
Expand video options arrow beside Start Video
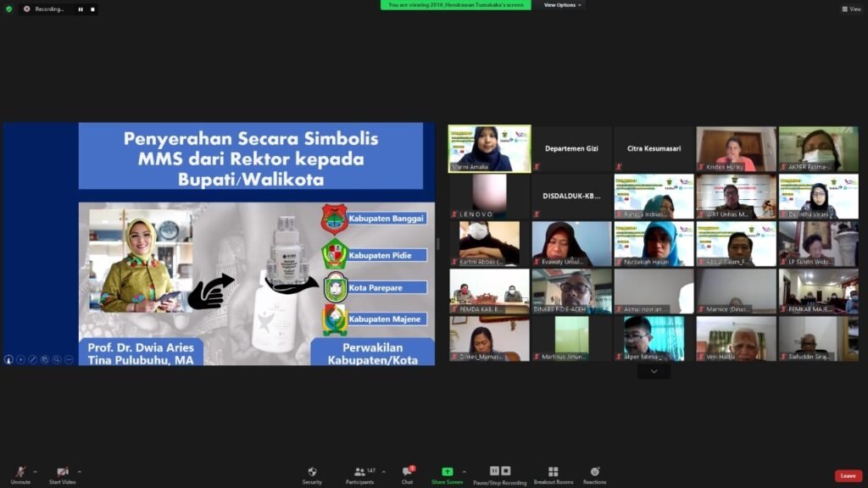point(80,472)
